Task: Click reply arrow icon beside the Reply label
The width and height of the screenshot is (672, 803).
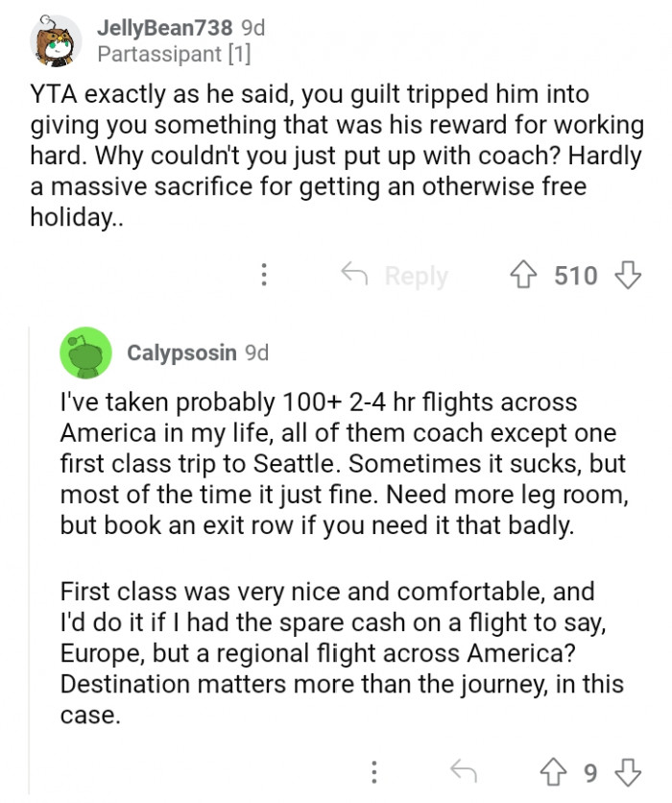Action: click(357, 276)
